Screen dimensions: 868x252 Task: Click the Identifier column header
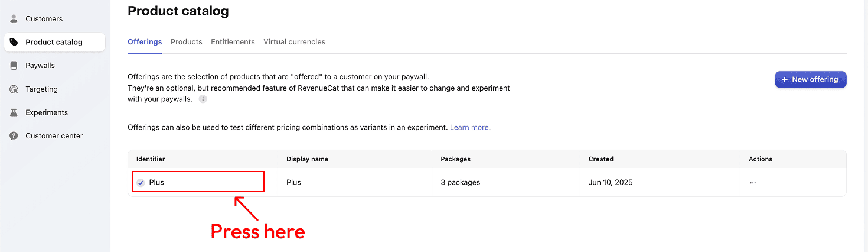point(151,159)
